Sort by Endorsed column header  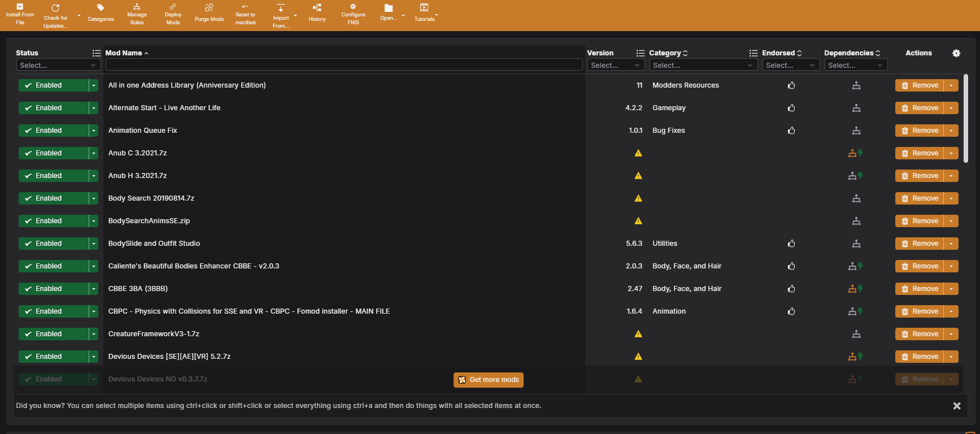pyautogui.click(x=782, y=53)
